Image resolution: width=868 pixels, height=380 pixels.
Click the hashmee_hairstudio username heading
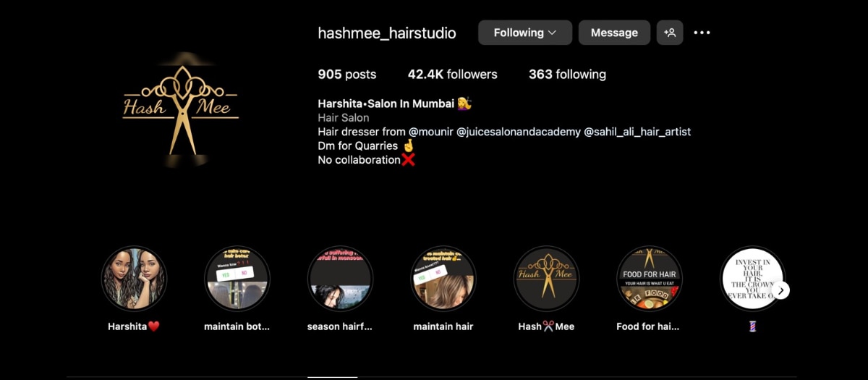pos(387,33)
